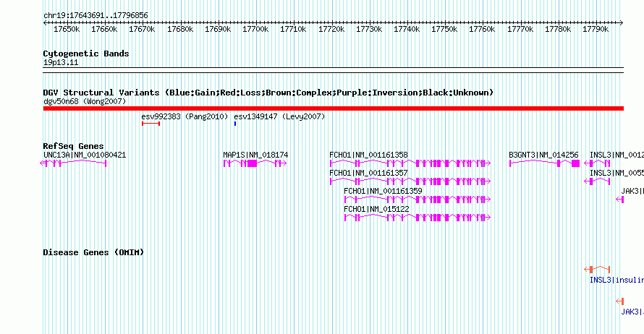Click the 17770k ruler tick label
This screenshot has height=334, width=644.
coord(520,29)
